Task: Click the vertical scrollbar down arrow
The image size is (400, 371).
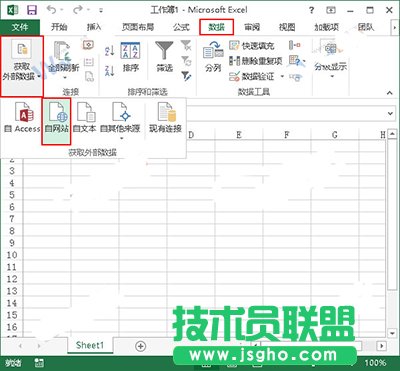Action: pos(392,332)
